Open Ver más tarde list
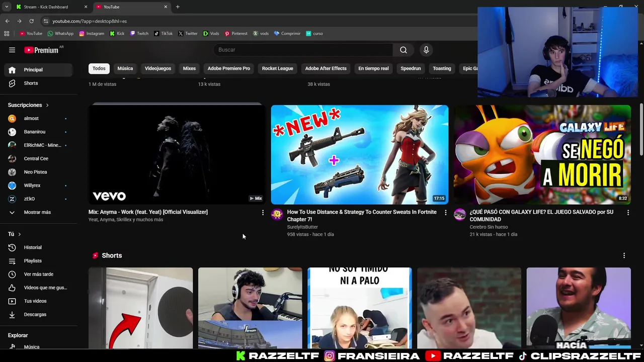The width and height of the screenshot is (644, 362). [39, 274]
